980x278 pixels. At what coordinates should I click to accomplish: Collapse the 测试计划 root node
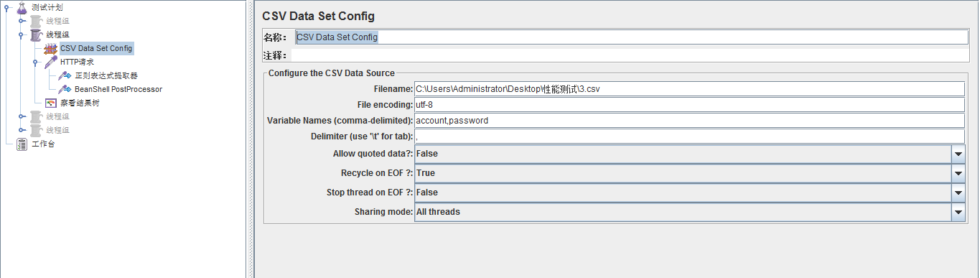click(x=6, y=7)
